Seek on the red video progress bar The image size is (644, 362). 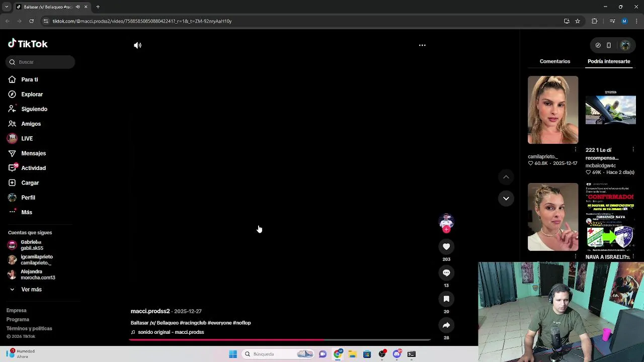pyautogui.click(x=280, y=340)
